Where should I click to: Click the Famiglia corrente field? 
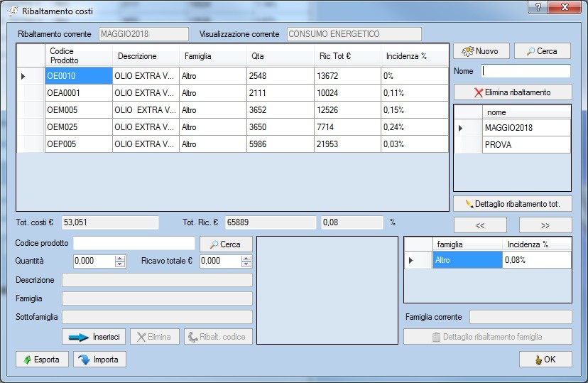tap(521, 317)
